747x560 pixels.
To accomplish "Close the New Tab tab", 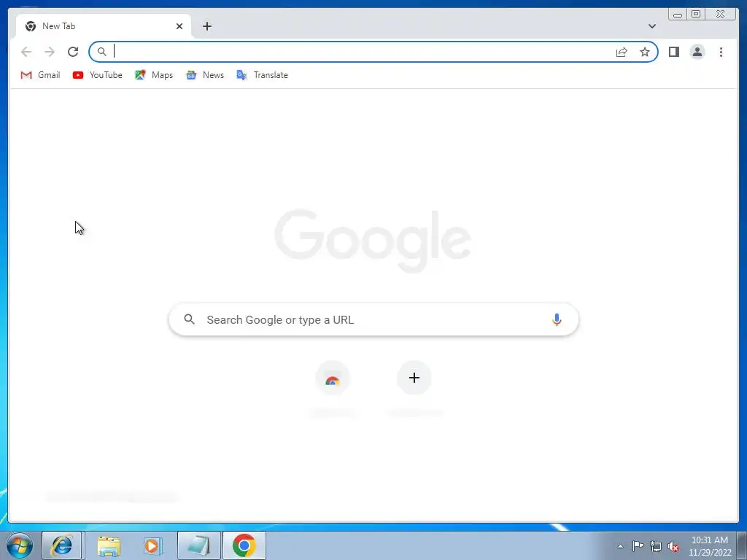I will (179, 26).
